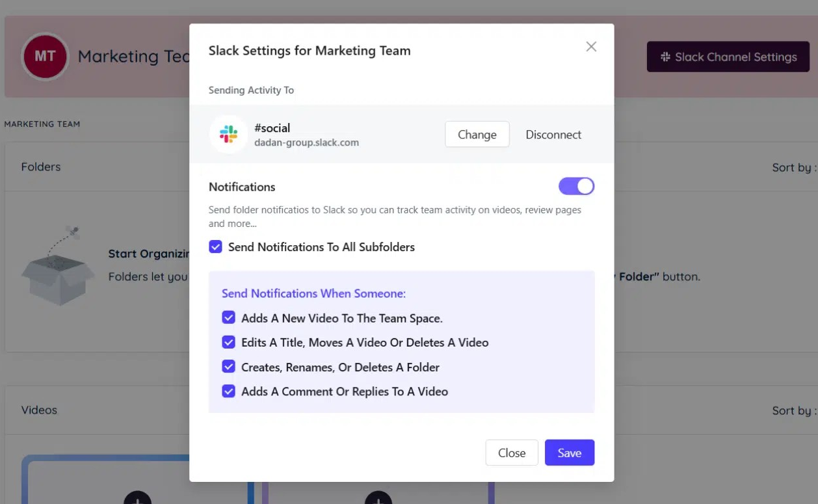Screen dimensions: 818x504
Task: Click the channel hash icon on Slack Channel Settings
Action: click(664, 57)
